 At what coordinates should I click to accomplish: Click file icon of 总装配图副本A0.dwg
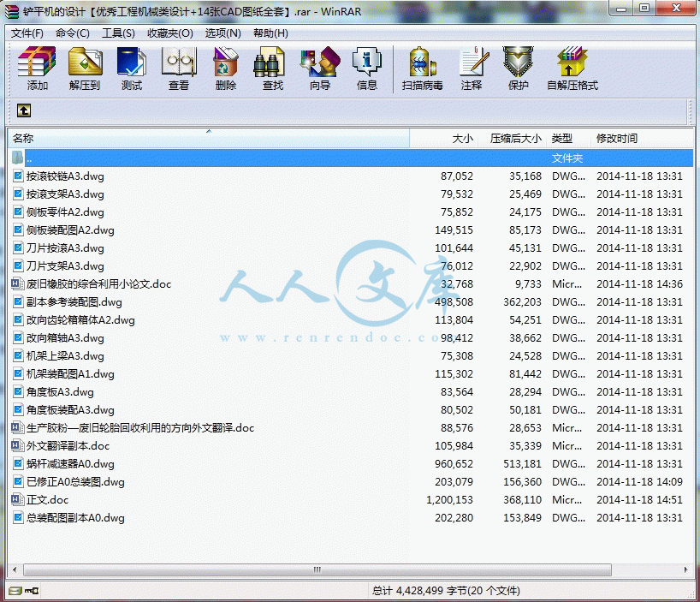17,517
